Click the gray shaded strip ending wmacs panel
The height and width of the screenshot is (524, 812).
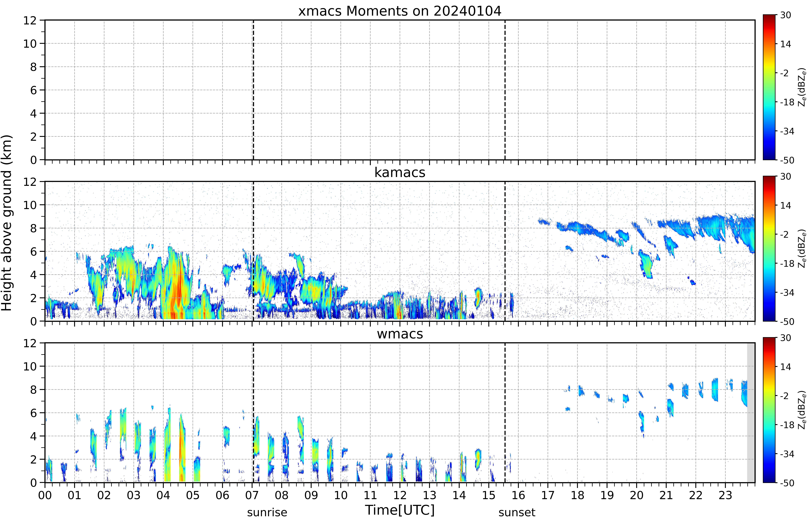pyautogui.click(x=751, y=412)
